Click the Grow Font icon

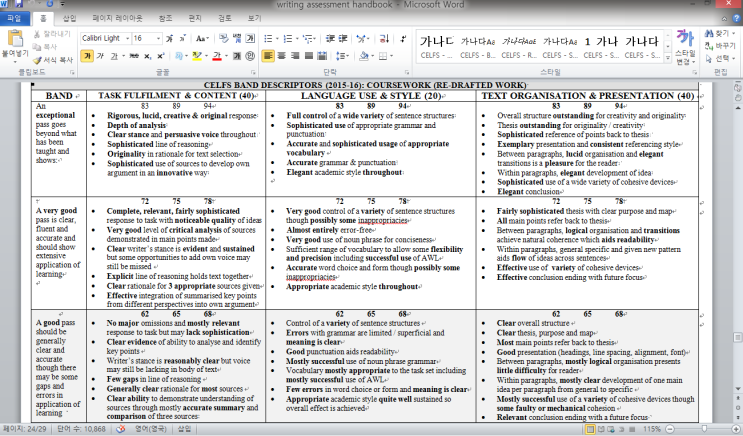(169, 38)
